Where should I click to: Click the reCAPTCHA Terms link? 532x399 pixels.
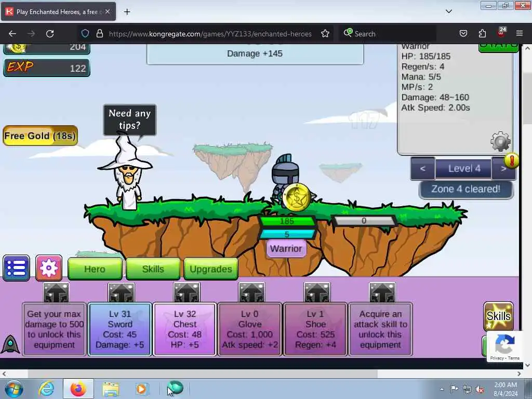(514, 358)
